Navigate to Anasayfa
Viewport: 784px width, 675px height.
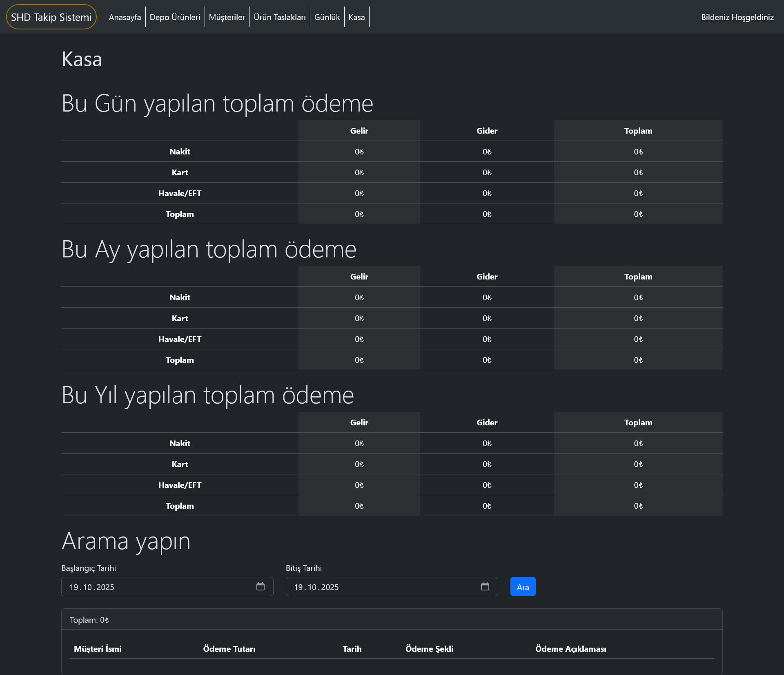pos(125,17)
